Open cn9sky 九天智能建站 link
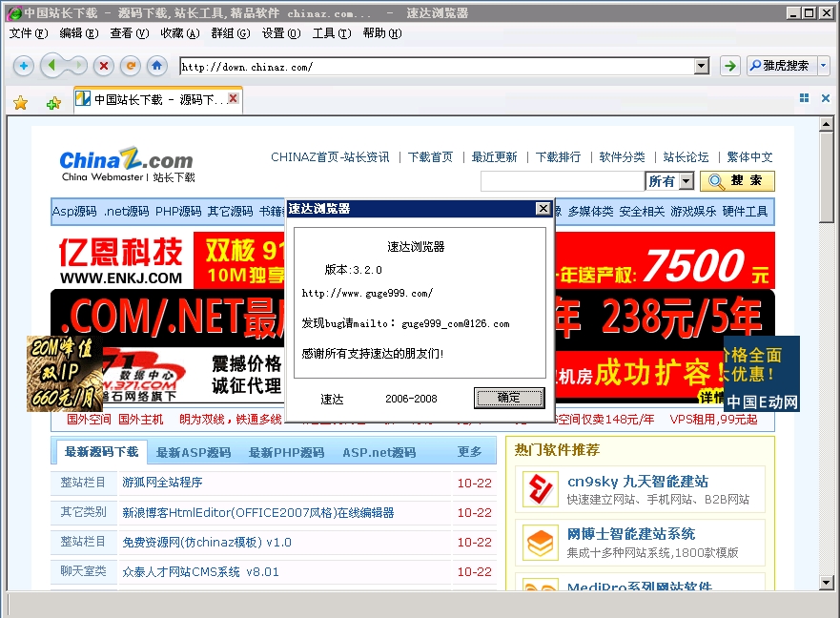The height and width of the screenshot is (618, 840). (x=638, y=482)
